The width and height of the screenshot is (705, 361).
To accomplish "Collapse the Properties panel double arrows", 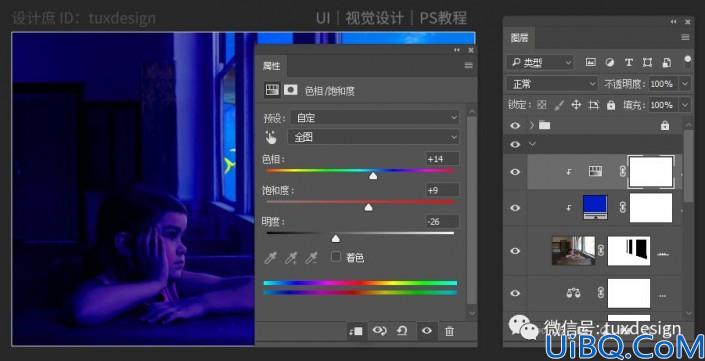I will [457, 50].
